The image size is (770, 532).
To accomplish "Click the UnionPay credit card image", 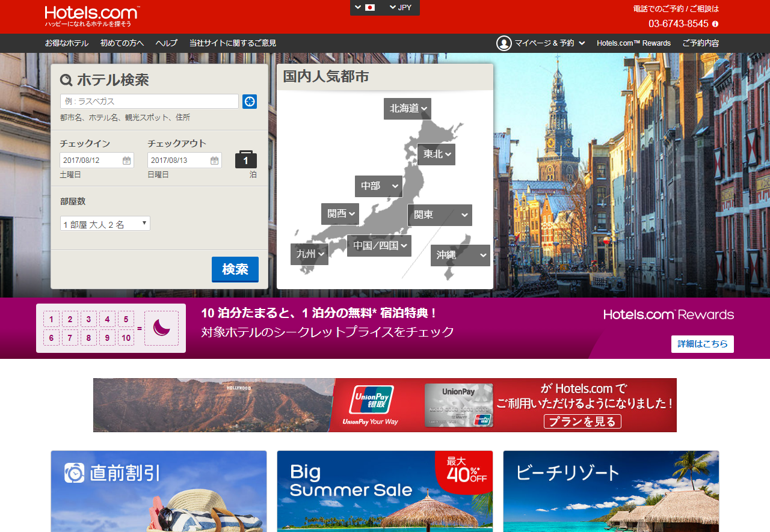I will (458, 405).
